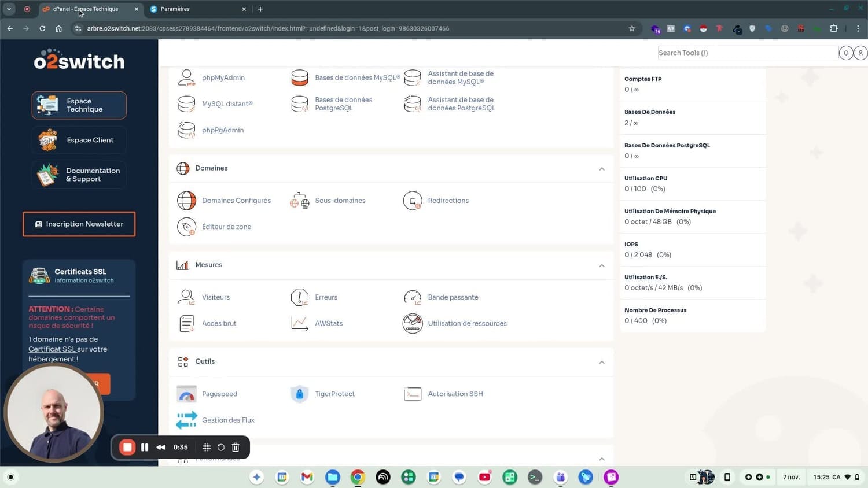Open the AWStats chart icon
Screen dimensions: 868x488
tap(299, 323)
